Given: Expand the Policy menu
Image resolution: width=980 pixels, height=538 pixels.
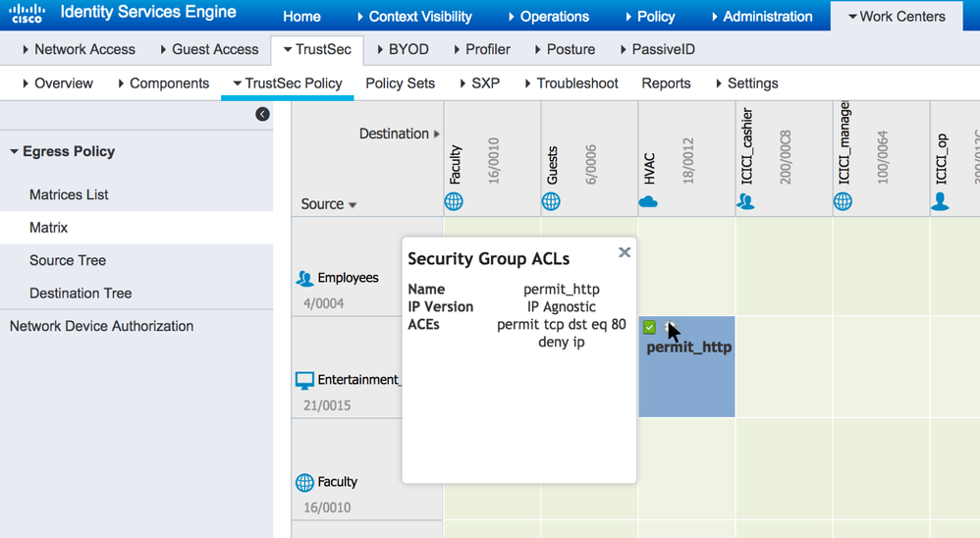Looking at the screenshot, I should [x=650, y=17].
